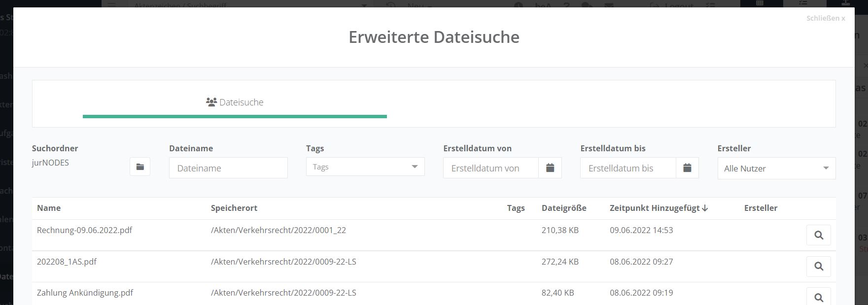The width and height of the screenshot is (868, 305).
Task: Select the Rechnung-09.06.2022.pdf file name
Action: pyautogui.click(x=84, y=230)
